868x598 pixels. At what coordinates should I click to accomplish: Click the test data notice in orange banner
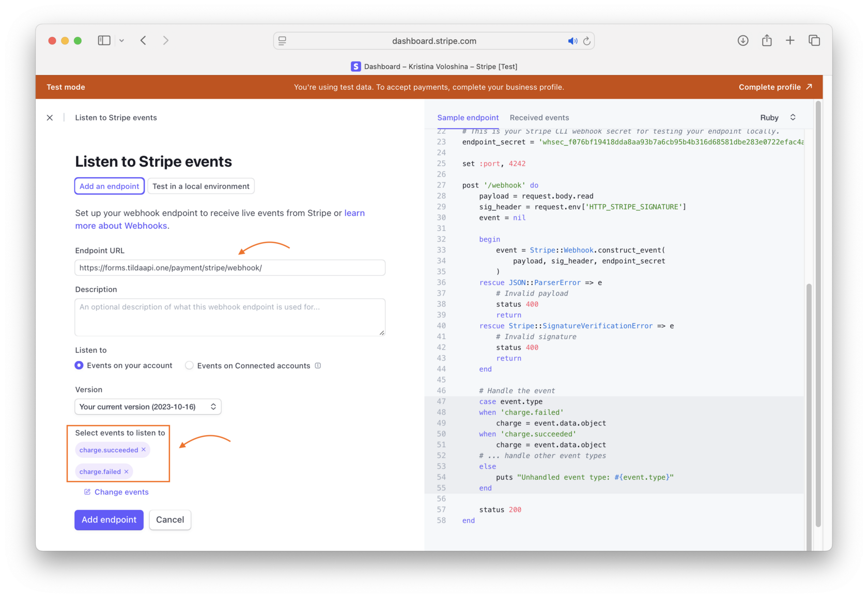[x=429, y=87]
